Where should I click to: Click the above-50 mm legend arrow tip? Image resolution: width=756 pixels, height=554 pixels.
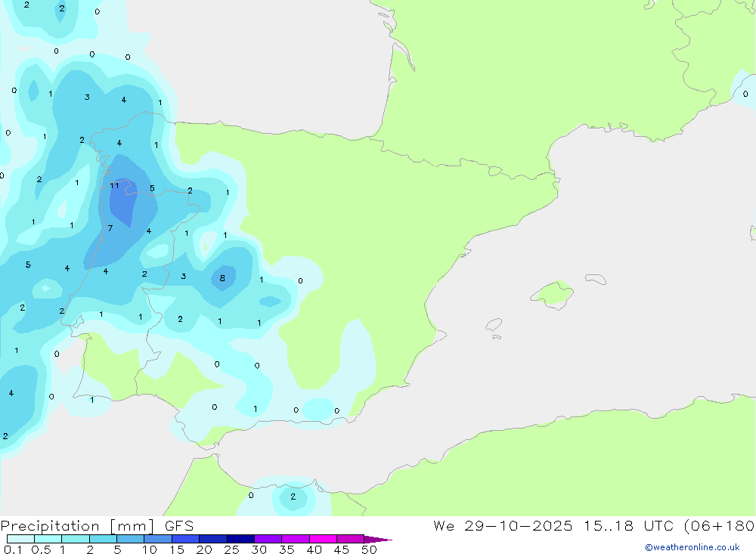tap(379, 540)
